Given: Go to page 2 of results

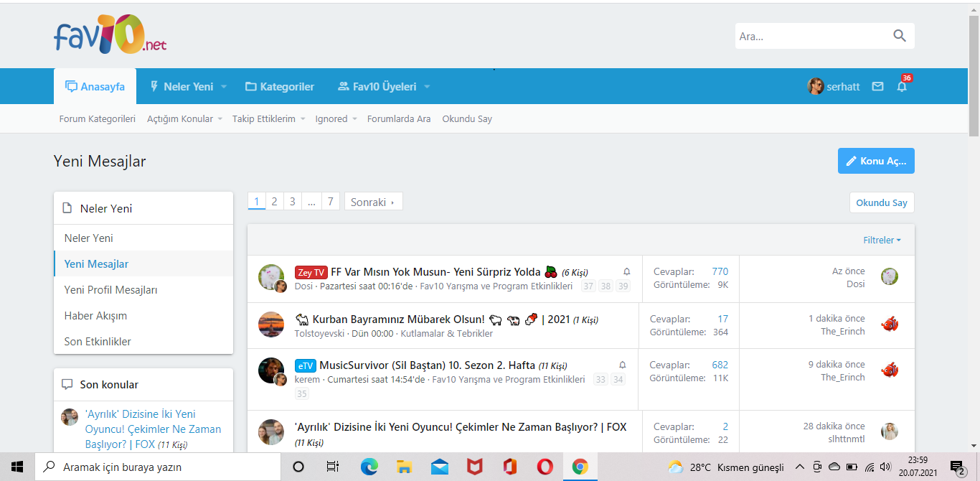Looking at the screenshot, I should click(x=274, y=202).
